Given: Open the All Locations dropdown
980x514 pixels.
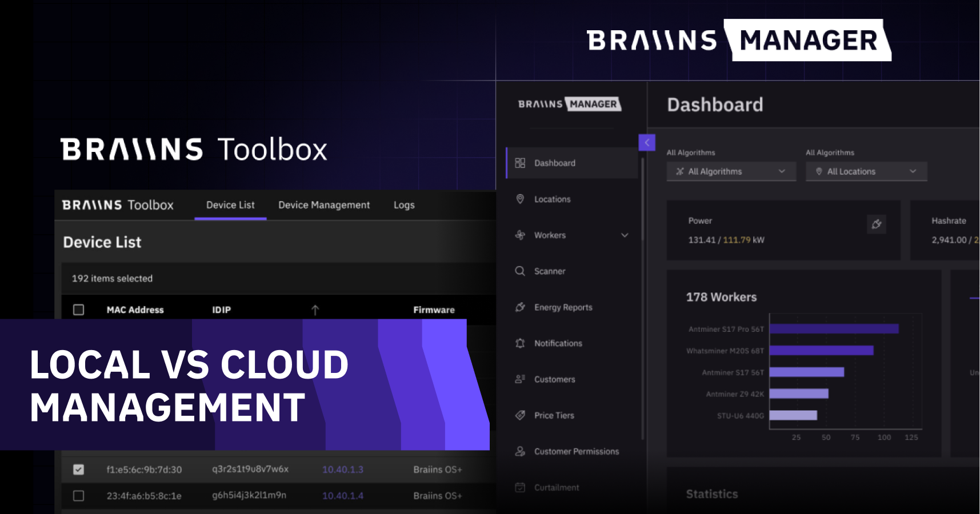Looking at the screenshot, I should pos(866,171).
